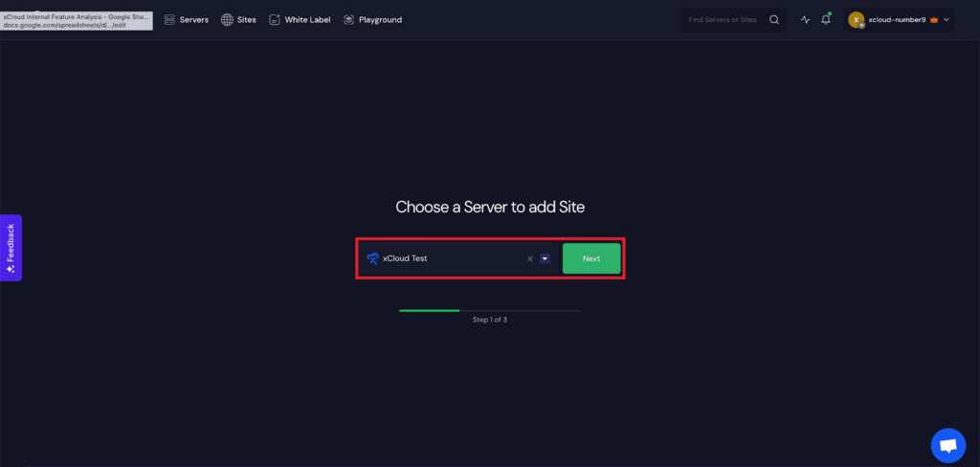The height and width of the screenshot is (467, 980).
Task: Open the chat support bubble
Action: 947,445
